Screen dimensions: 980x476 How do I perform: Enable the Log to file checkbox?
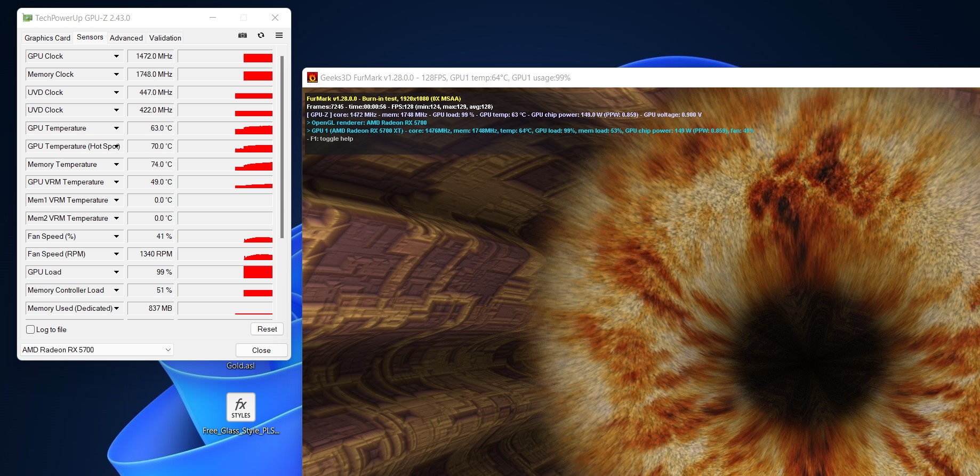point(31,329)
